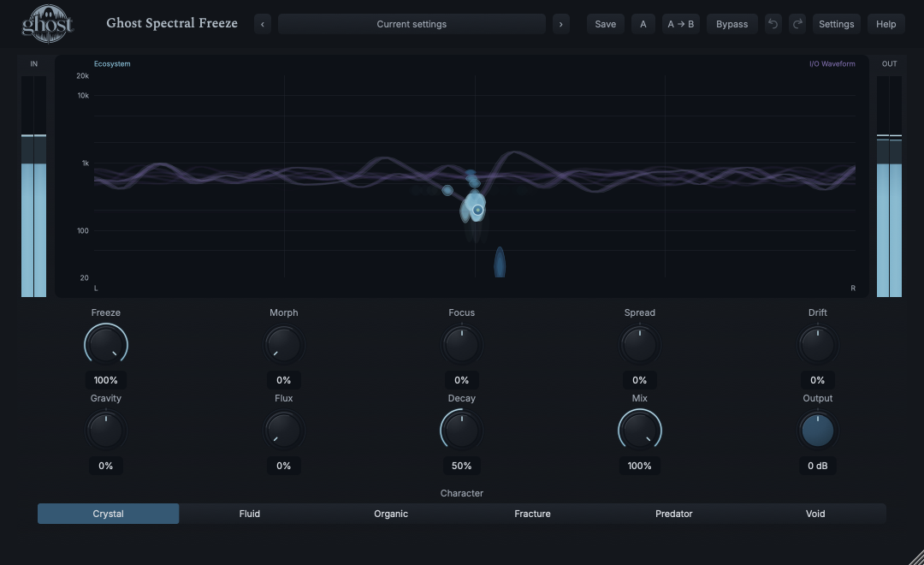Screen dimensions: 924x565
Task: Click the window resize grip corner
Action: pos(915,557)
